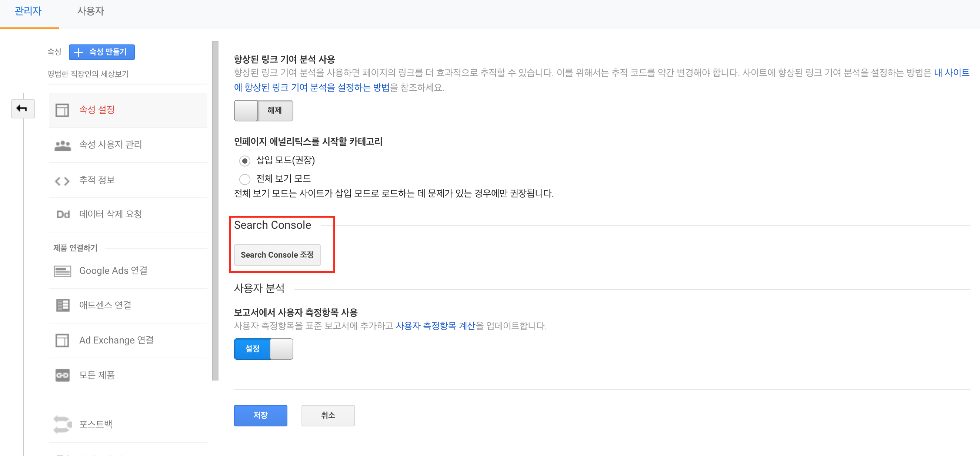Click the 속성 만들기 button
The image size is (980, 456).
pos(101,52)
